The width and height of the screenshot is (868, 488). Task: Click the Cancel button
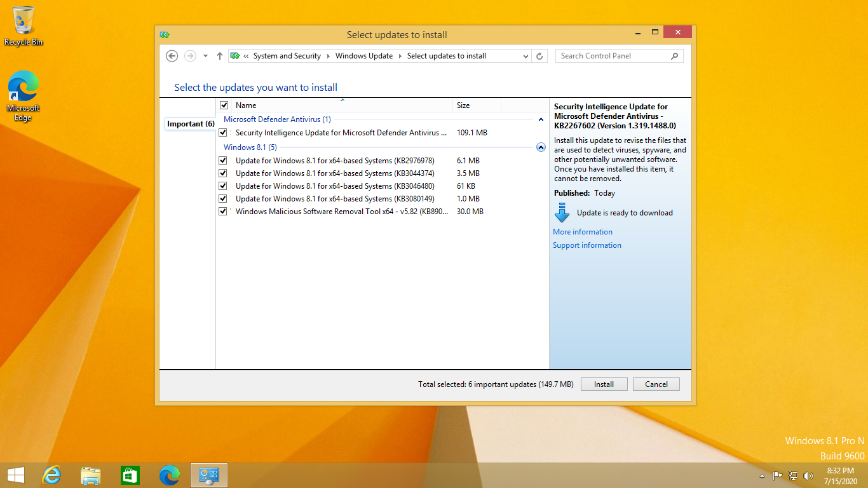[656, 384]
